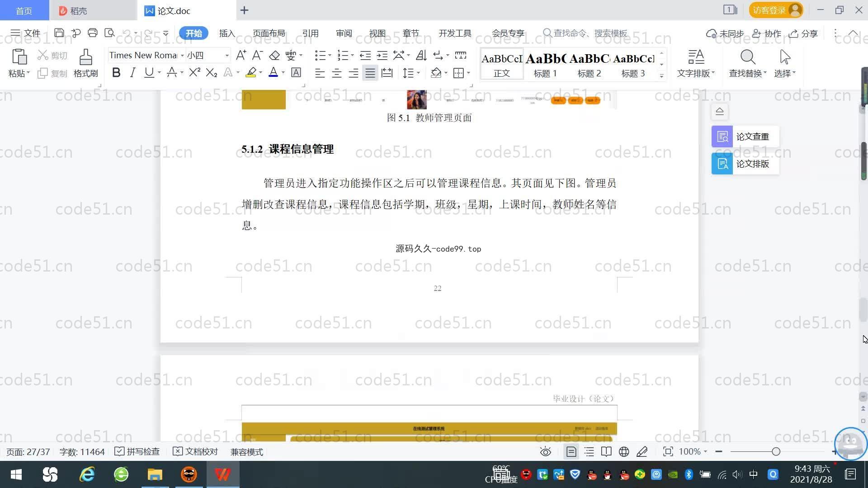The image size is (868, 488).
Task: Open the 文件 menu
Action: point(25,33)
